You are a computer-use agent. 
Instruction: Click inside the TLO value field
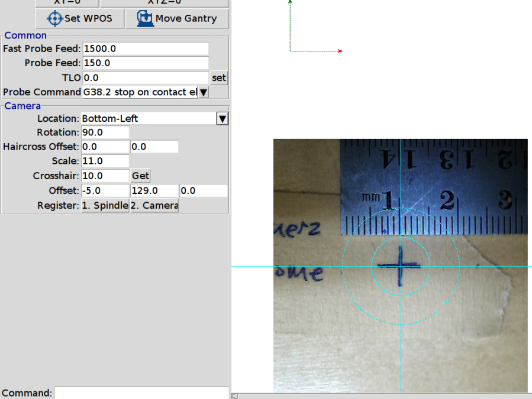click(x=145, y=77)
